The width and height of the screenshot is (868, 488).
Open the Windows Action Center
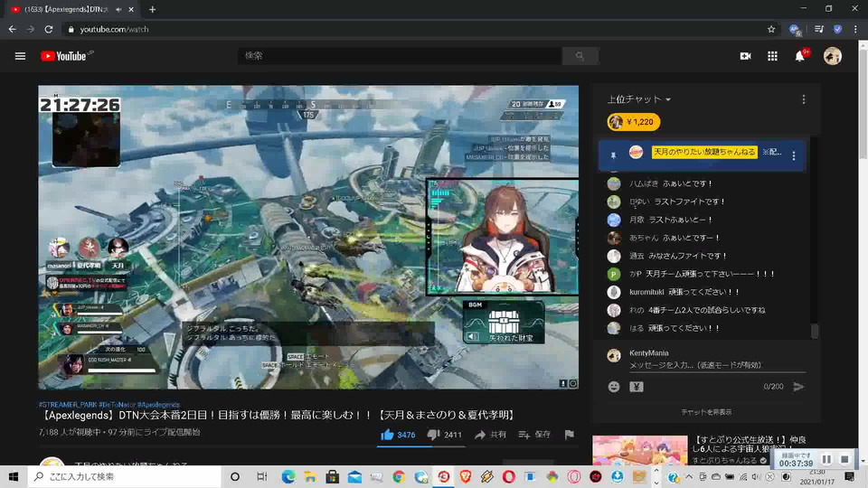point(849,476)
